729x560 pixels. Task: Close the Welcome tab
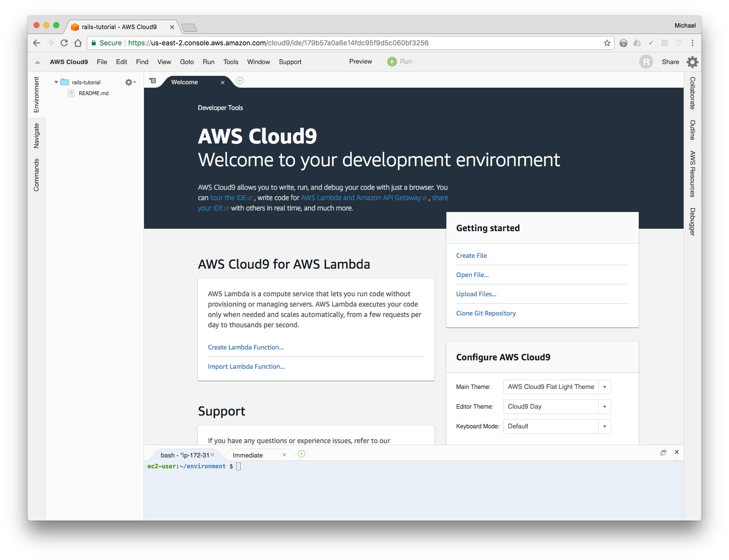[223, 83]
